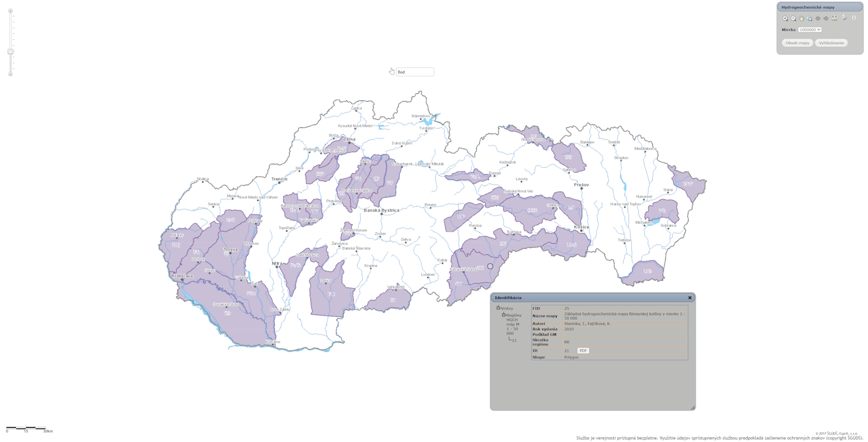Click the zoom slider top plus button

pos(11,11)
